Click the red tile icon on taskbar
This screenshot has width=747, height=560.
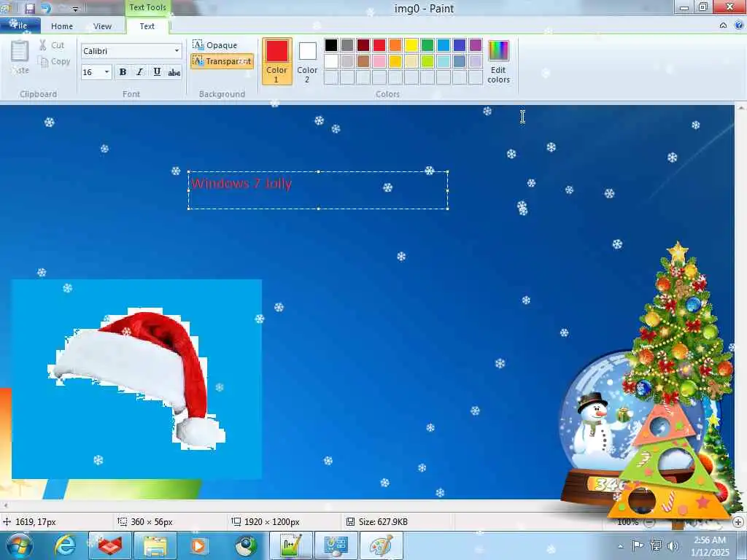[110, 545]
